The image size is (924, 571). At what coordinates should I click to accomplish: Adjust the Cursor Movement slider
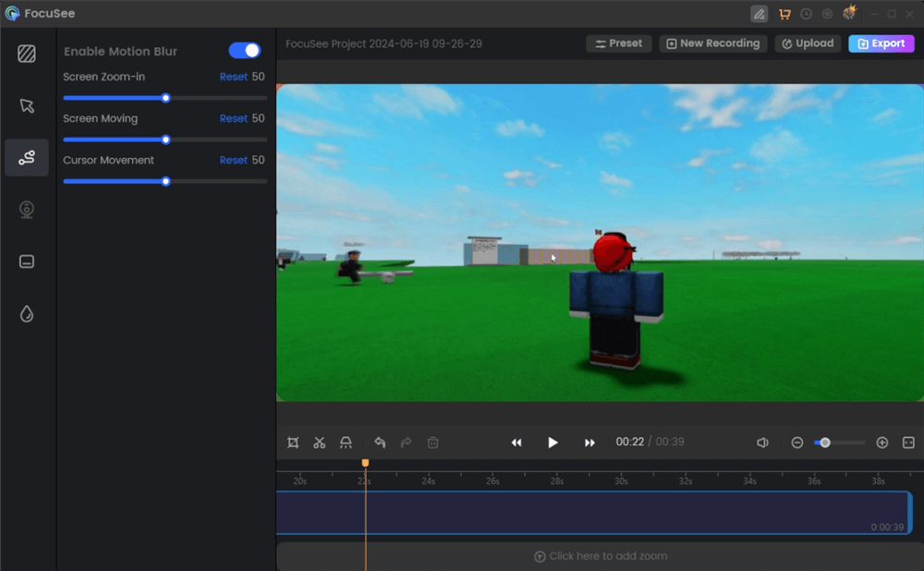point(165,181)
